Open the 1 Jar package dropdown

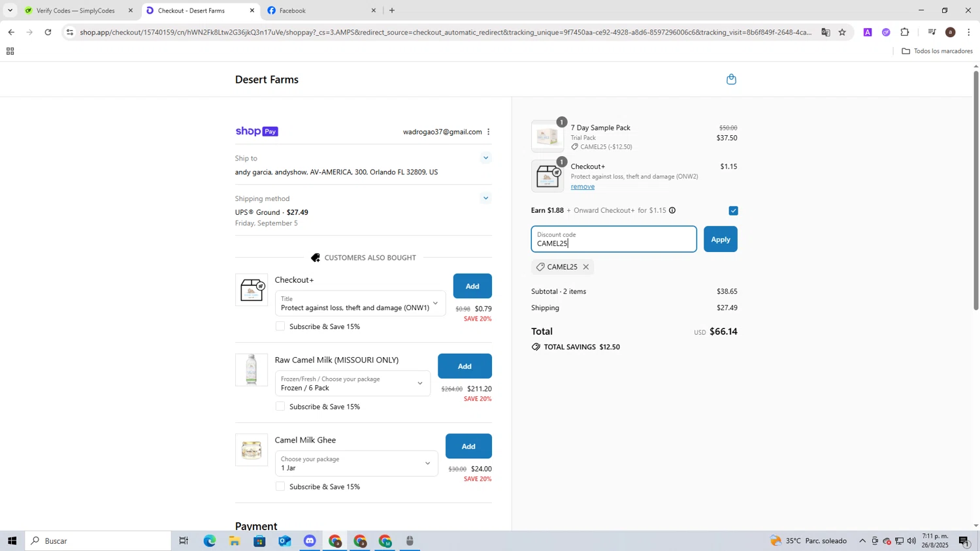(x=357, y=464)
